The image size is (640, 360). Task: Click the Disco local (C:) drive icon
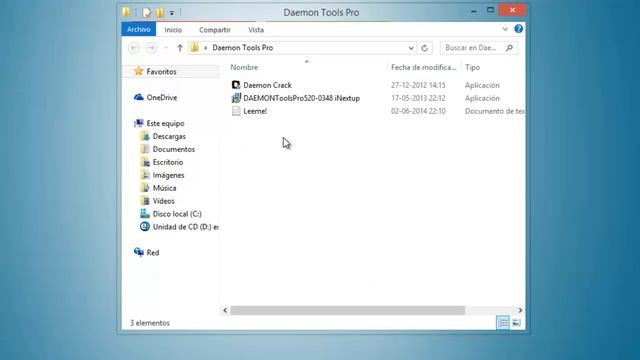pos(144,213)
